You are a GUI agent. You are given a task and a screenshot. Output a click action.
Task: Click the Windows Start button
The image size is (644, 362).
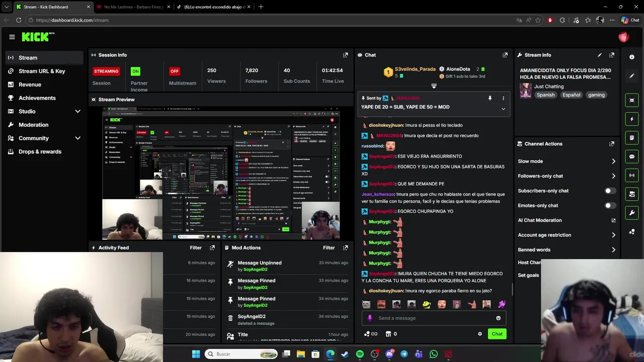click(x=196, y=354)
